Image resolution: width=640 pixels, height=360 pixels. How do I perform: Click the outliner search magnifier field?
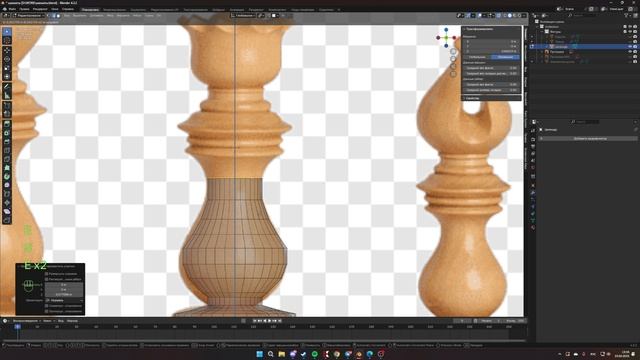[583, 16]
